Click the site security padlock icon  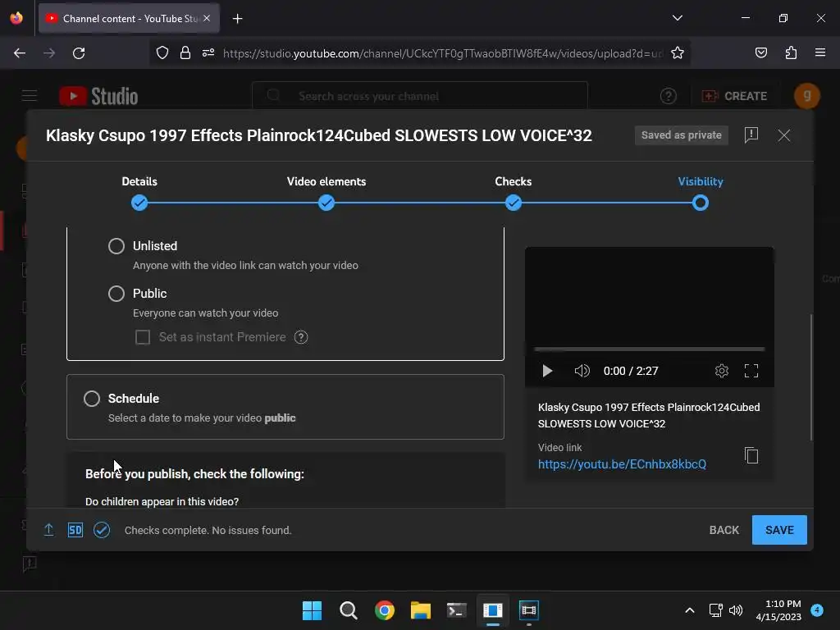pos(185,52)
